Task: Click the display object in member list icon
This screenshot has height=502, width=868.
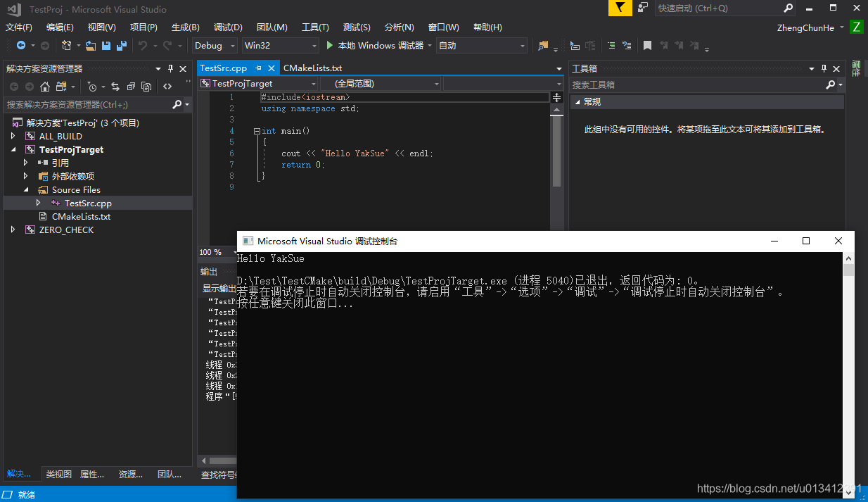Action: (x=575, y=46)
